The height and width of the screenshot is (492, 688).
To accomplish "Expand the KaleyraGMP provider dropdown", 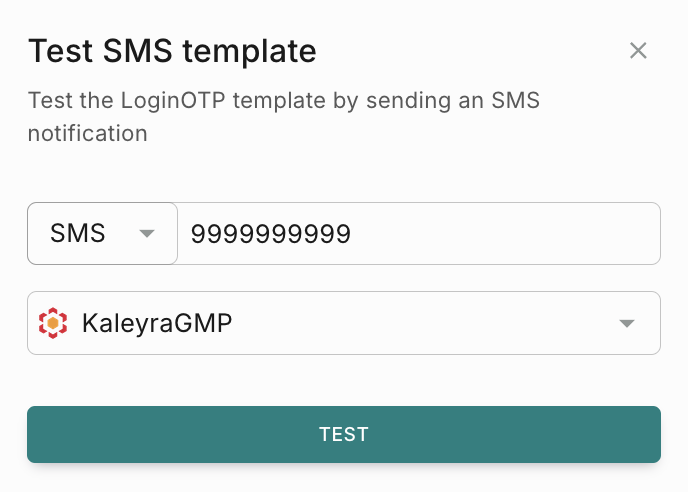I will coord(343,323).
